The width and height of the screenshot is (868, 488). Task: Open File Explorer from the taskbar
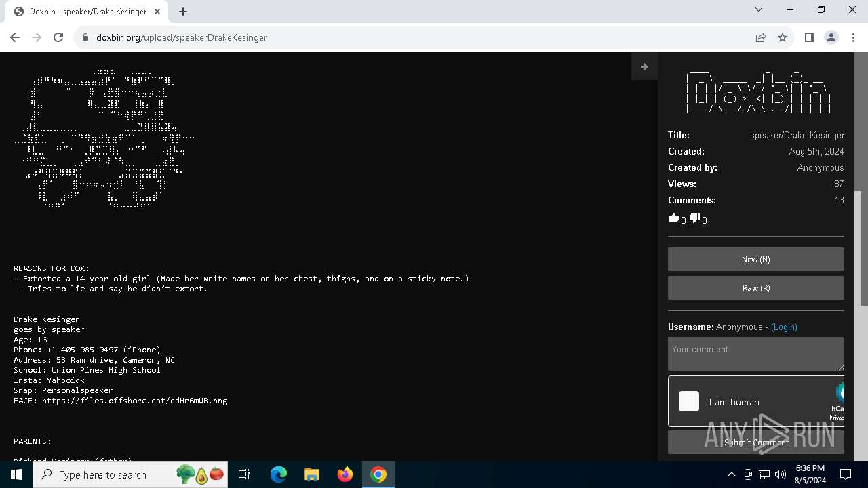312,474
